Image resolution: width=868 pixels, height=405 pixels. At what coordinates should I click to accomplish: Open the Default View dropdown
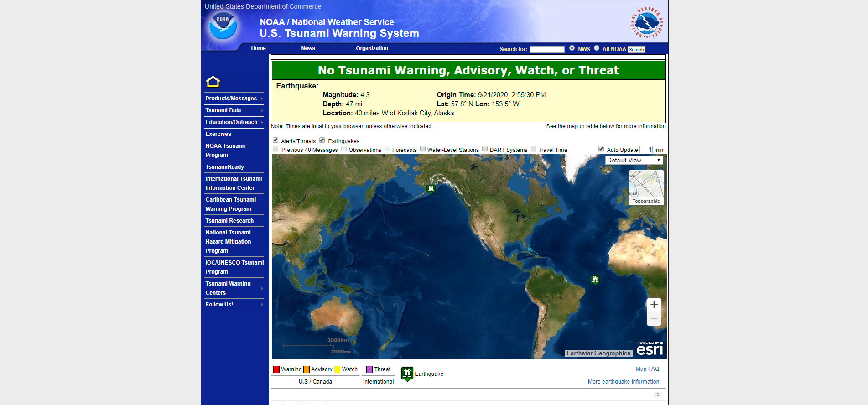coord(634,161)
